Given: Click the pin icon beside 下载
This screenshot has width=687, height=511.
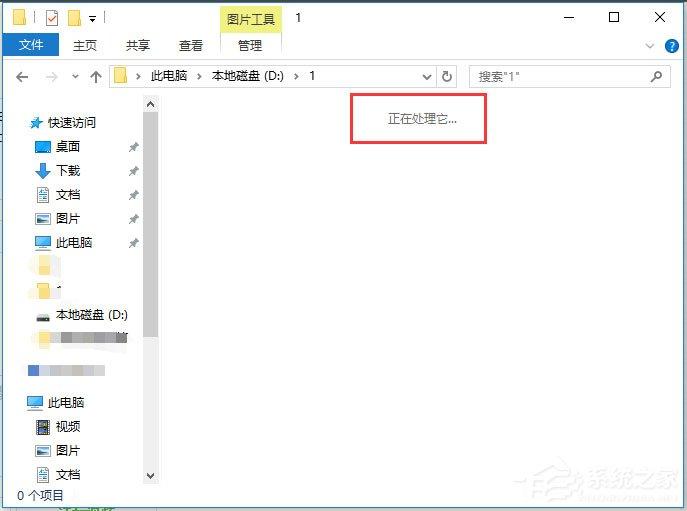Looking at the screenshot, I should 134,171.
